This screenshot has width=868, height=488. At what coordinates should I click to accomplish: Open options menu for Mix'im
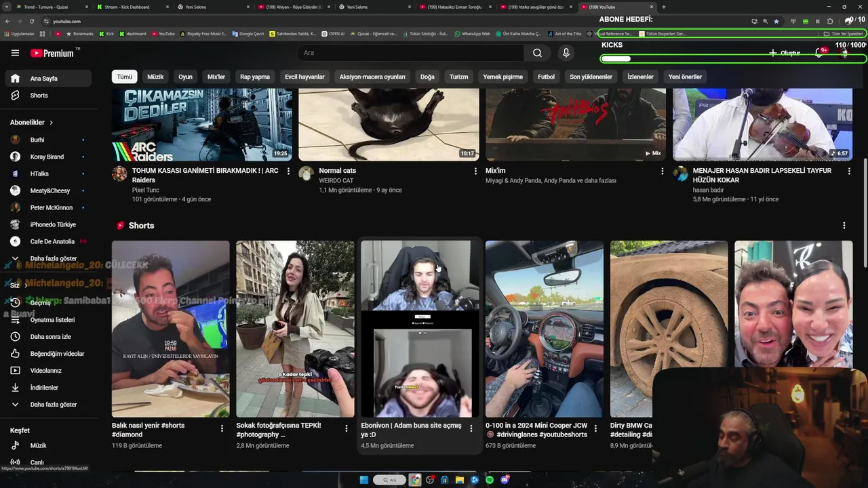[x=663, y=171]
